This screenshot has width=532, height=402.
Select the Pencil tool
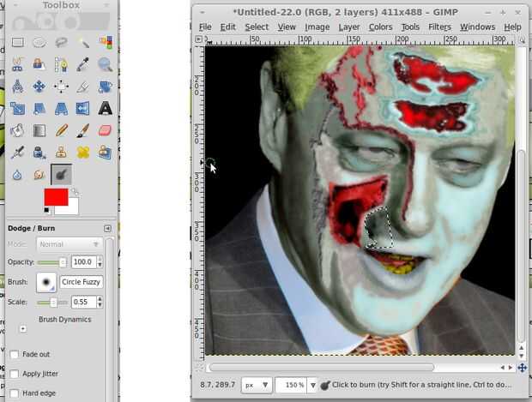point(61,130)
